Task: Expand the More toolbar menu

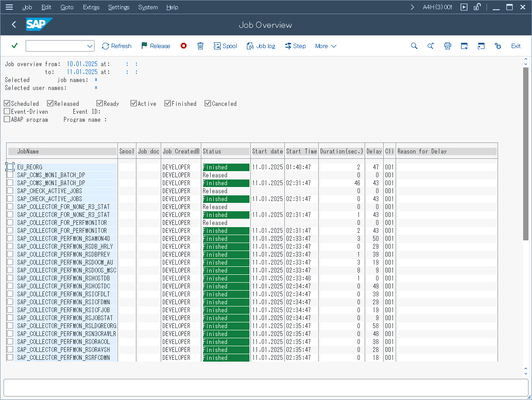Action: (326, 46)
